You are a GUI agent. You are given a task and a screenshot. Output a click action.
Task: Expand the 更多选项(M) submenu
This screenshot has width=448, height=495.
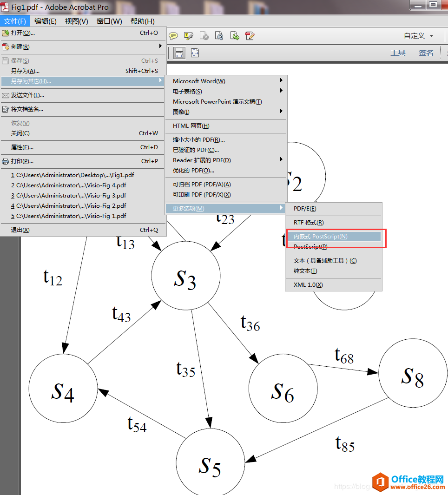pos(226,209)
